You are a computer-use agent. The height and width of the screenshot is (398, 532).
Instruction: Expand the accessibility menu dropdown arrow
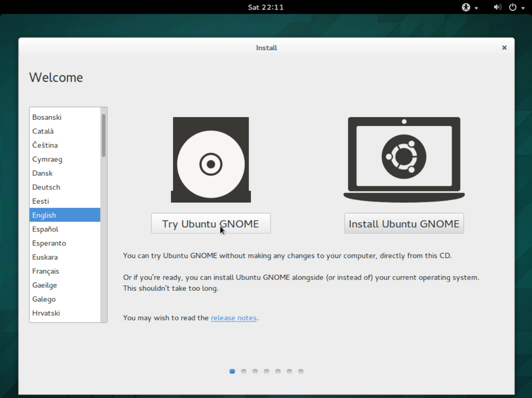pos(476,8)
